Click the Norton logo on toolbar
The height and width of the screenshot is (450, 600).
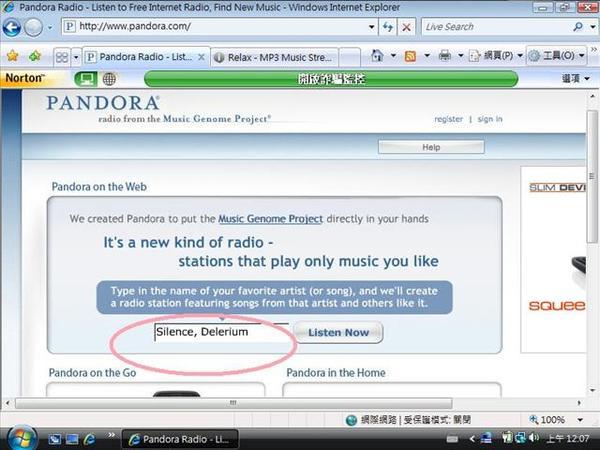(25, 78)
